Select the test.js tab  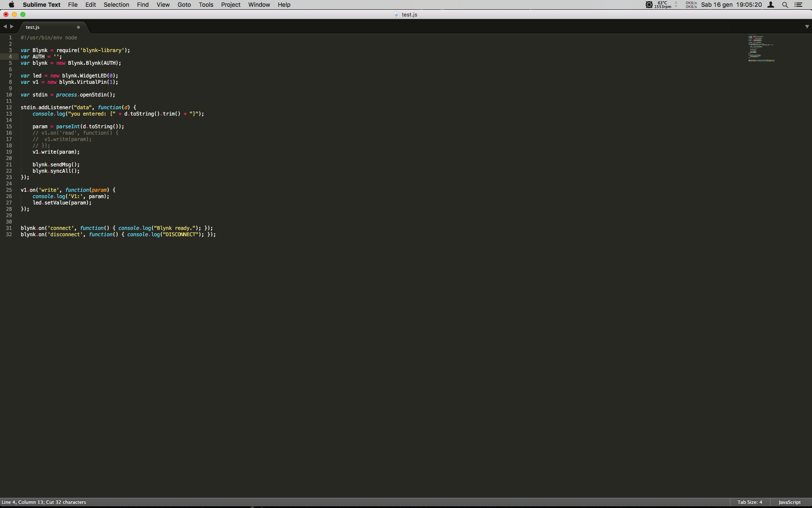point(33,27)
